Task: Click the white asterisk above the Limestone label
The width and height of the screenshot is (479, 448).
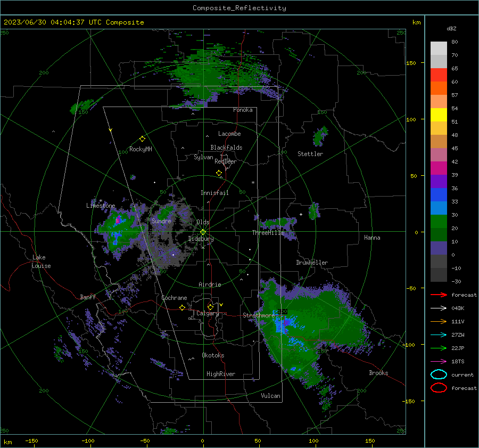Action: point(101,201)
